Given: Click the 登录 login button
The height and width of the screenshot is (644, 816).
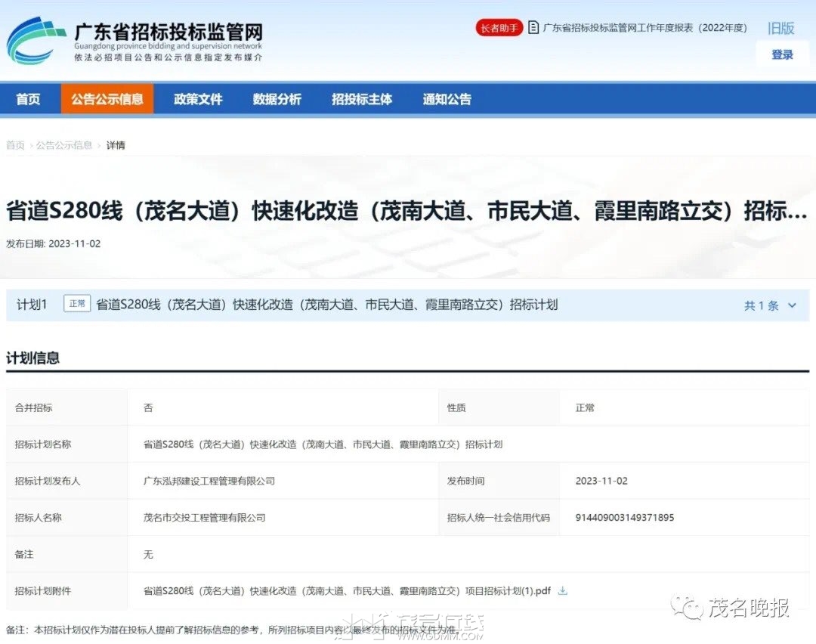Looking at the screenshot, I should coord(782,54).
